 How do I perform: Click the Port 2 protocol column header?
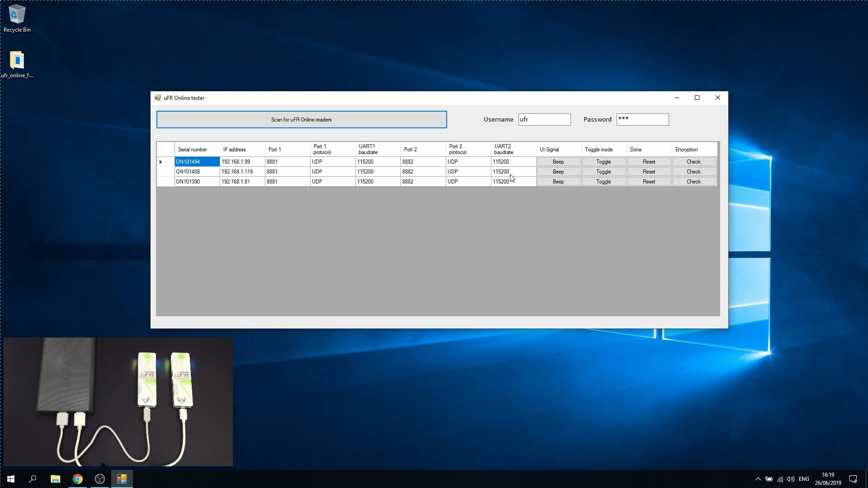pyautogui.click(x=468, y=150)
